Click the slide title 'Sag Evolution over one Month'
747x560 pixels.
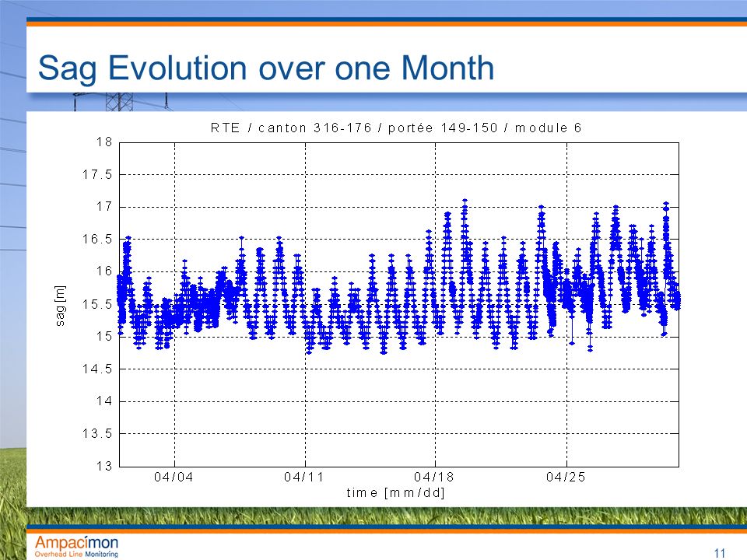266,68
